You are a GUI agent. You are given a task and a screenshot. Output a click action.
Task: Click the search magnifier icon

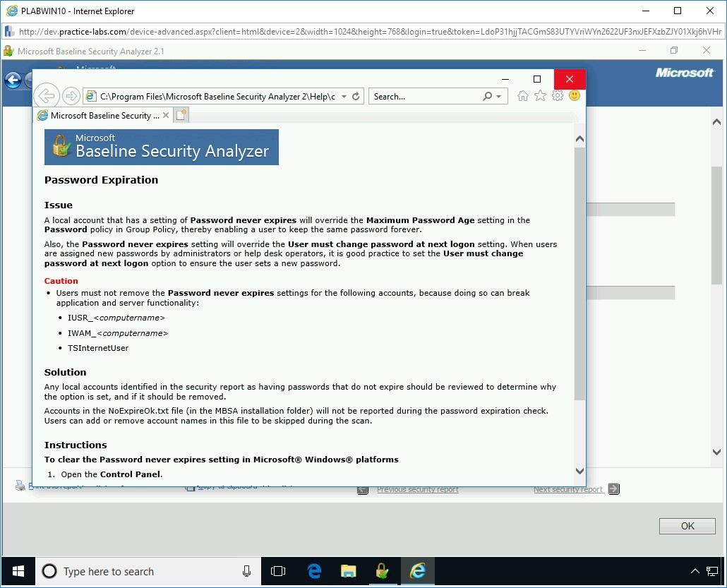487,96
